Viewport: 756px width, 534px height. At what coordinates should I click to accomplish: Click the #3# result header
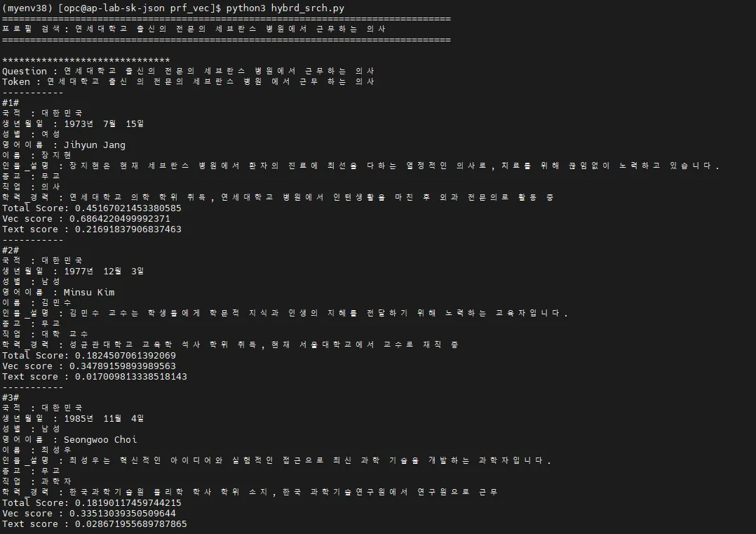tap(11, 397)
